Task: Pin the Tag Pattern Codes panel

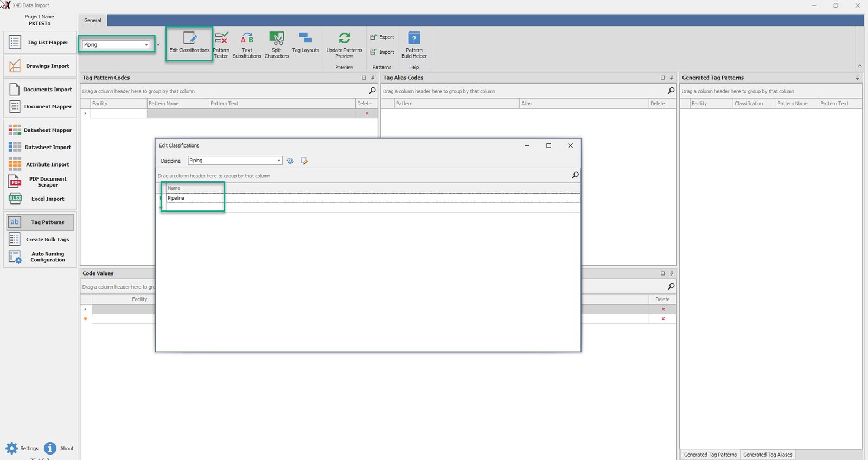Action: (x=373, y=78)
